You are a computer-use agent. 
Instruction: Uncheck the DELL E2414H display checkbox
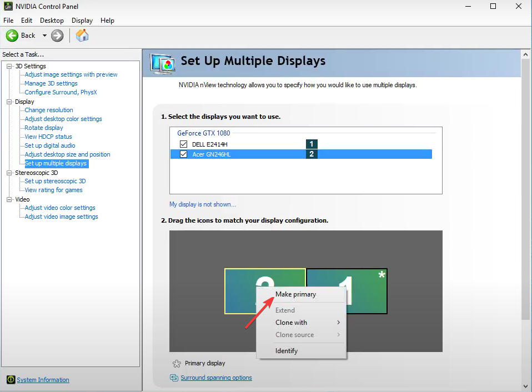(x=184, y=144)
